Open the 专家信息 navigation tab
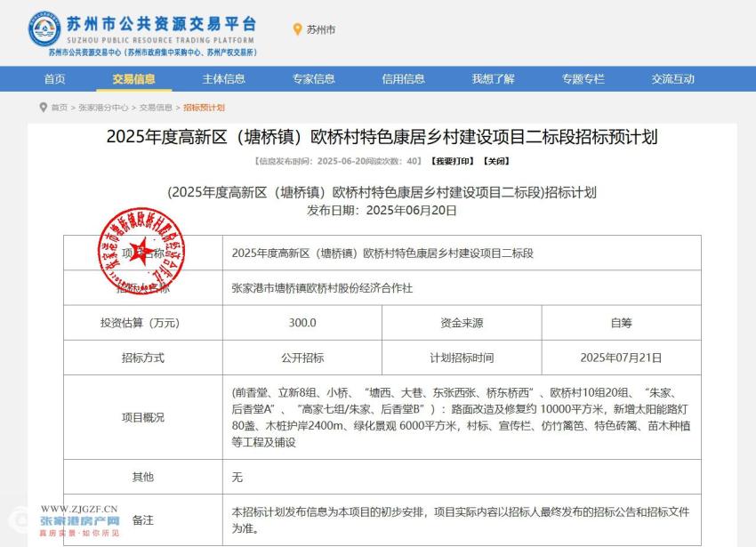 click(313, 79)
